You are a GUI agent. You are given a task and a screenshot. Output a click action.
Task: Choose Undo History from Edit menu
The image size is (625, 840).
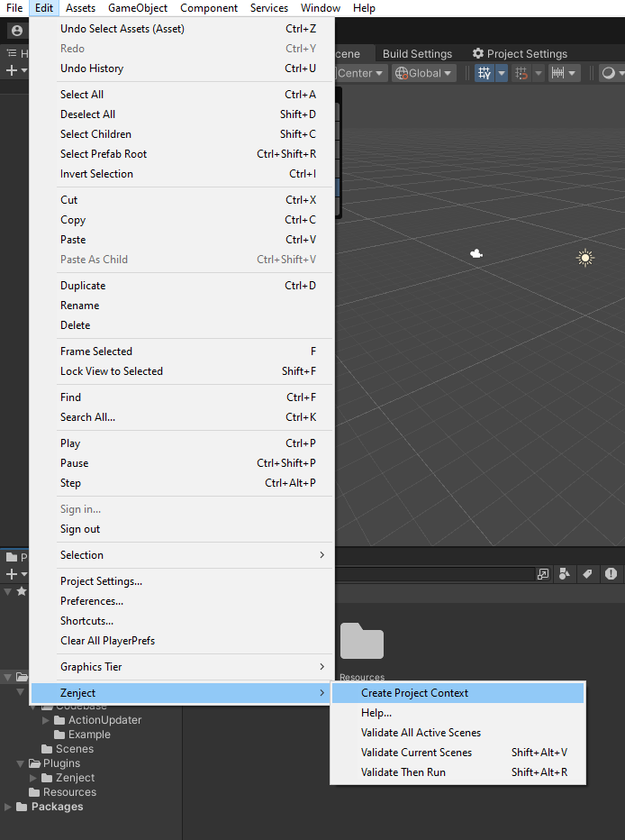tap(182, 68)
